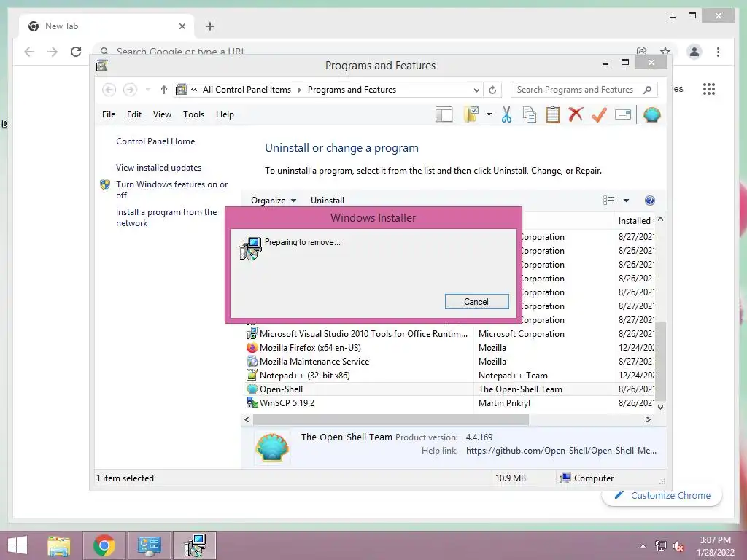The height and width of the screenshot is (560, 747).
Task: Click the change view icon
Action: pos(609,201)
